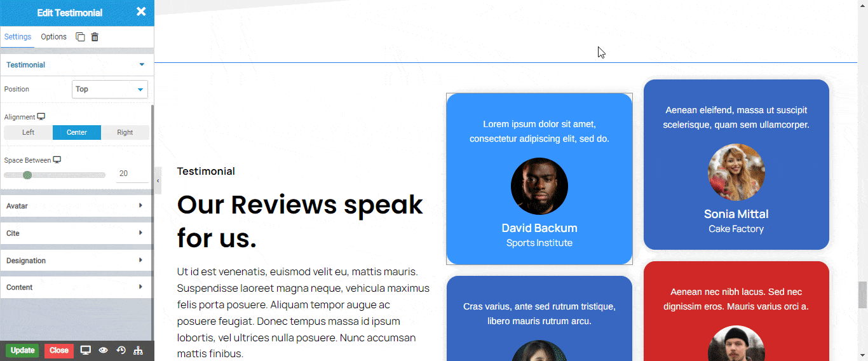Click the Space Between slider handle

[27, 175]
